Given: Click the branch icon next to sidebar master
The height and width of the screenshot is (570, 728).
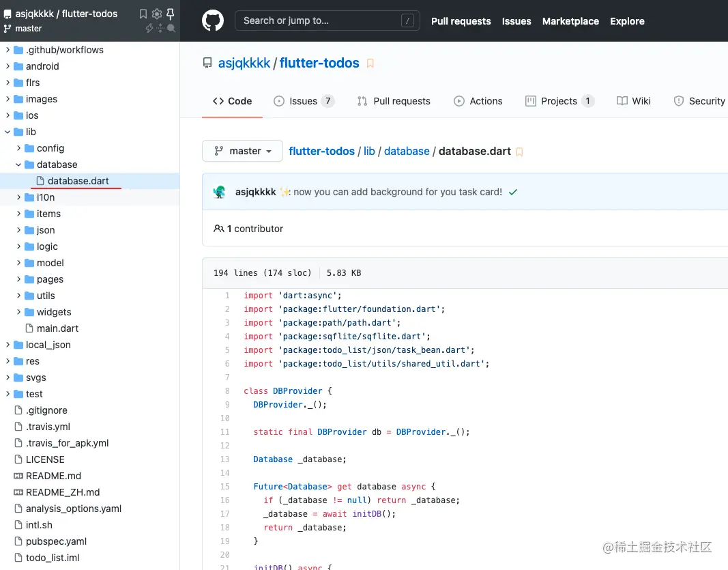Looking at the screenshot, I should click(8, 29).
